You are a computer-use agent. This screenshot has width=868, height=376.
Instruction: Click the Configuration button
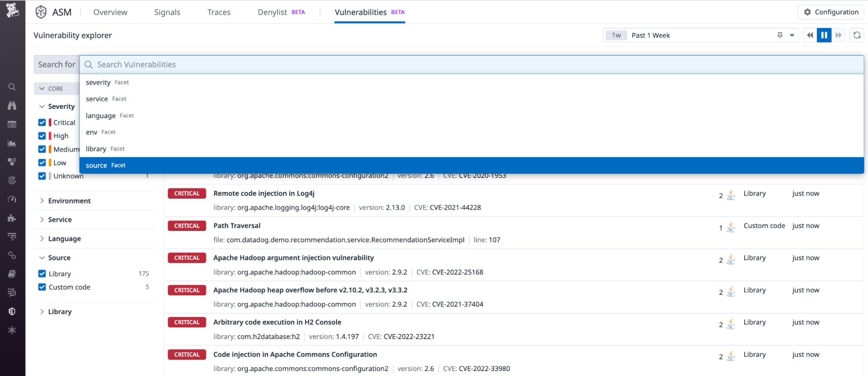[x=831, y=12]
